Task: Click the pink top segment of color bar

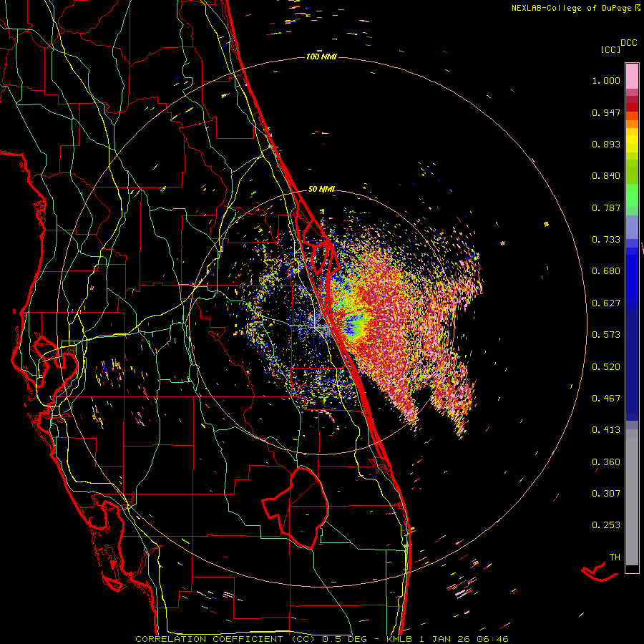Action: (x=632, y=77)
